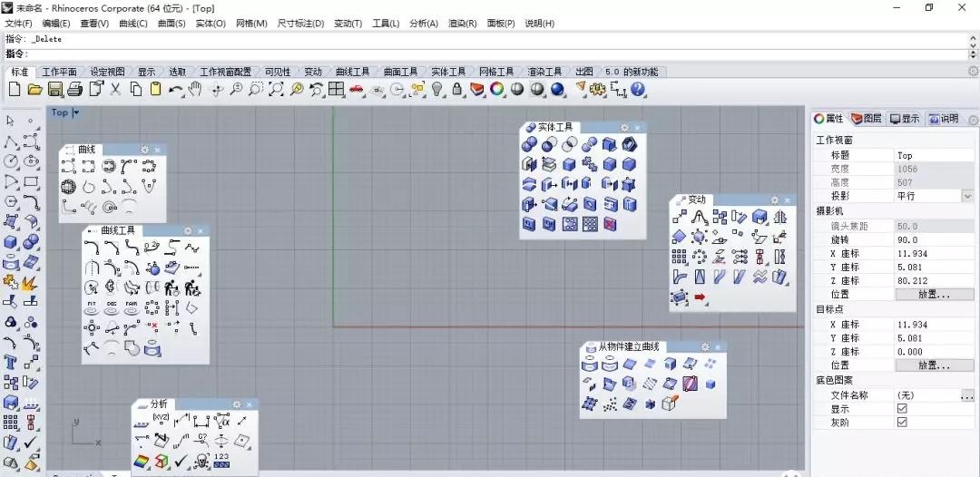
Task: Click the Zoom Extents icon
Action: tap(276, 90)
